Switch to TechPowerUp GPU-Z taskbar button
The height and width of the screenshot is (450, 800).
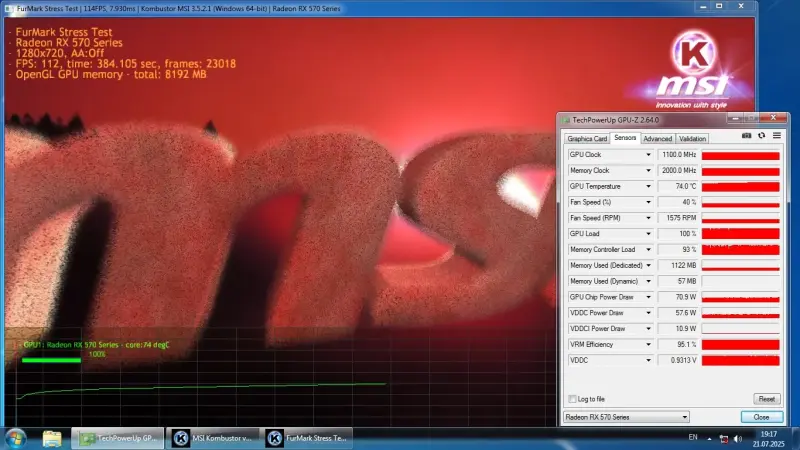[x=117, y=438]
